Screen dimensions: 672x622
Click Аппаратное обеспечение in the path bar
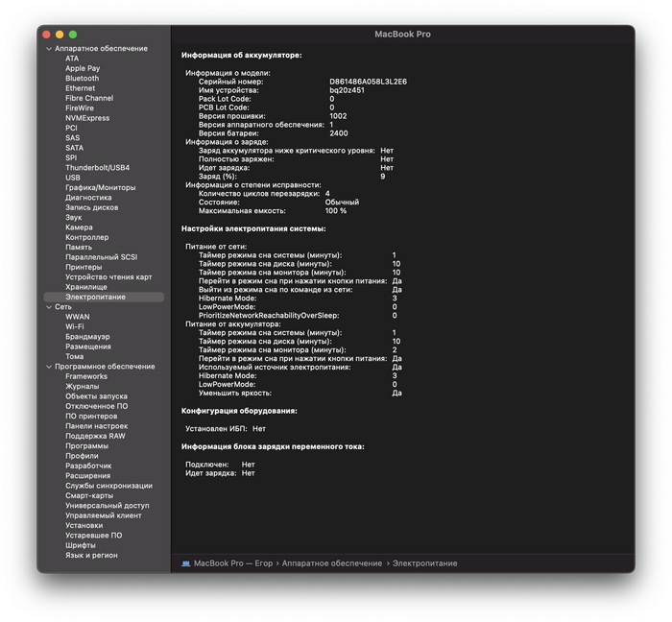click(332, 563)
